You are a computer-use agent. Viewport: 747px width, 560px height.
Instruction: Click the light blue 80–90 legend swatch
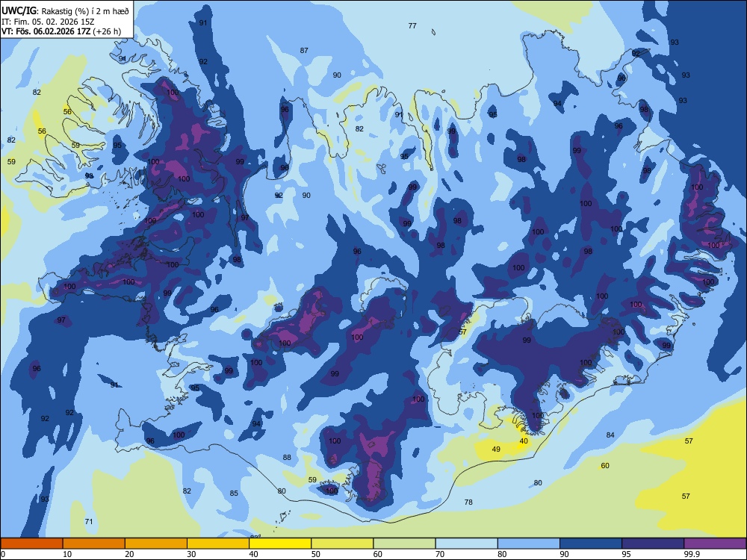point(529,544)
